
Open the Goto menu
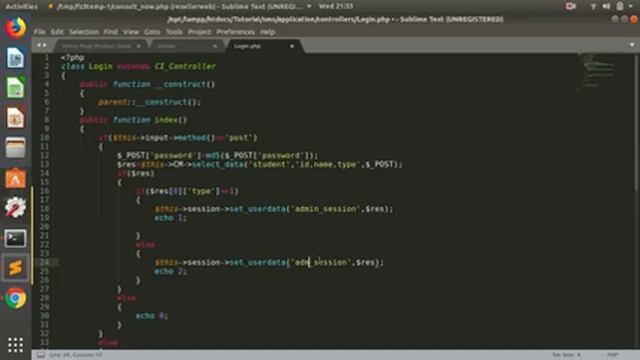pos(152,31)
